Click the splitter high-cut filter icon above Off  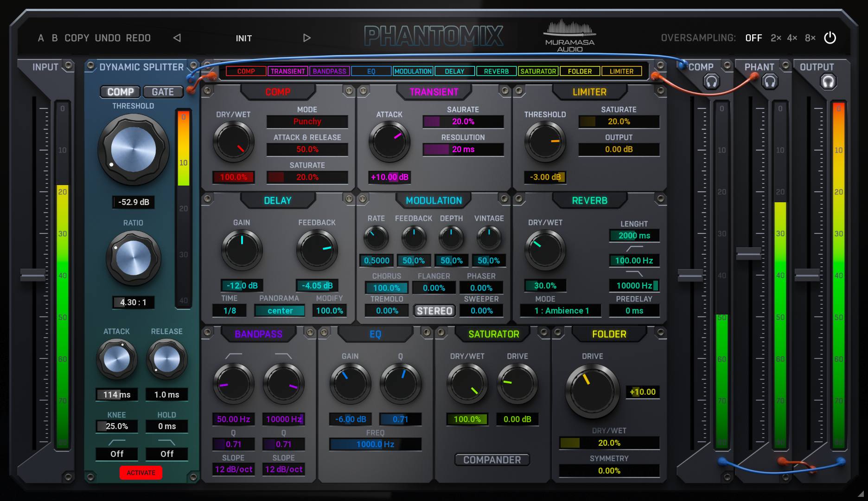point(167,442)
